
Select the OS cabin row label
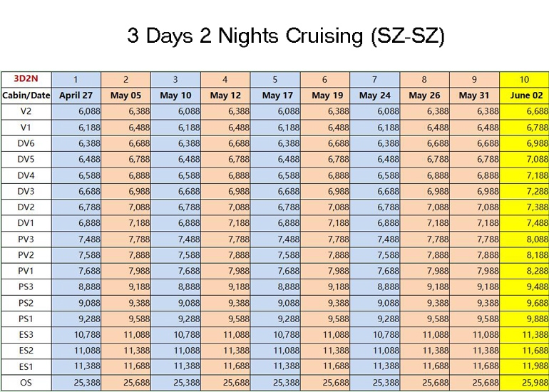tap(26, 383)
